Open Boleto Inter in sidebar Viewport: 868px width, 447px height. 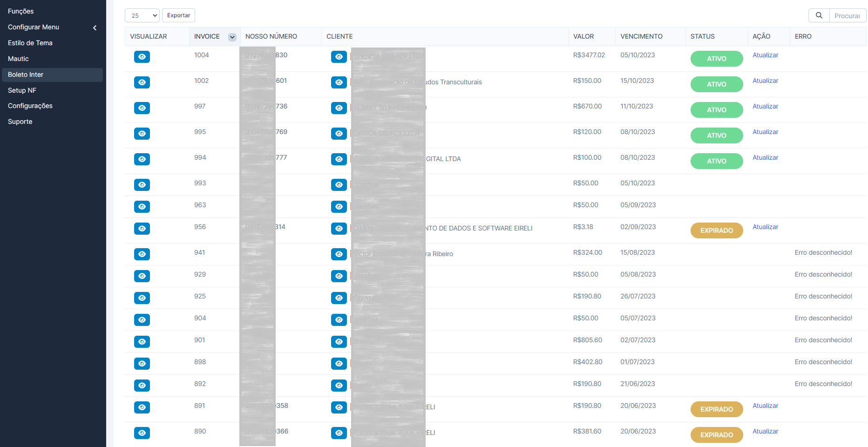point(26,74)
